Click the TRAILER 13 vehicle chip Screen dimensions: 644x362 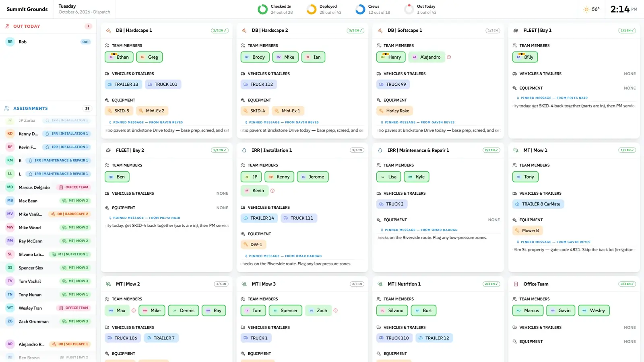point(123,84)
